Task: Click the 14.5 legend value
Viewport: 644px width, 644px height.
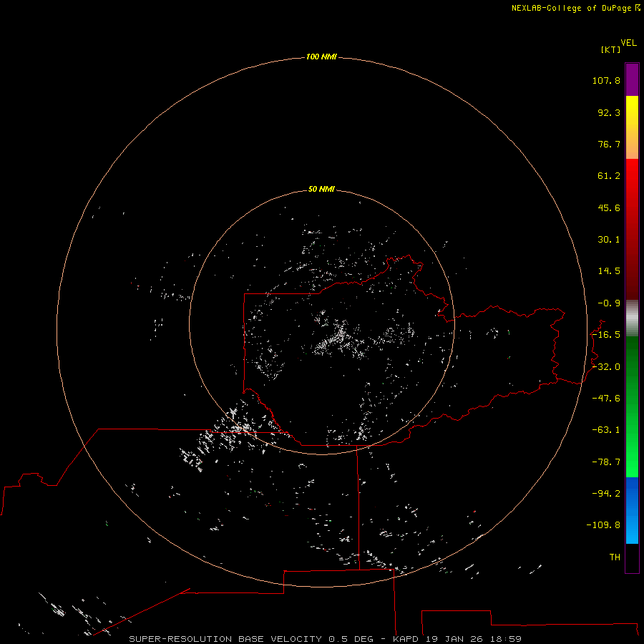Action: click(609, 271)
